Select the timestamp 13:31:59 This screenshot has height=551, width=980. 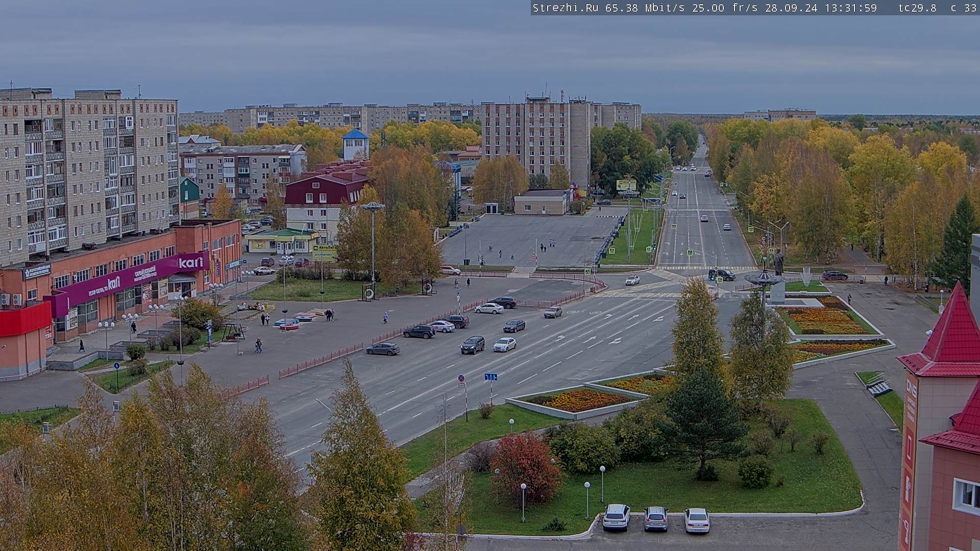tap(850, 8)
